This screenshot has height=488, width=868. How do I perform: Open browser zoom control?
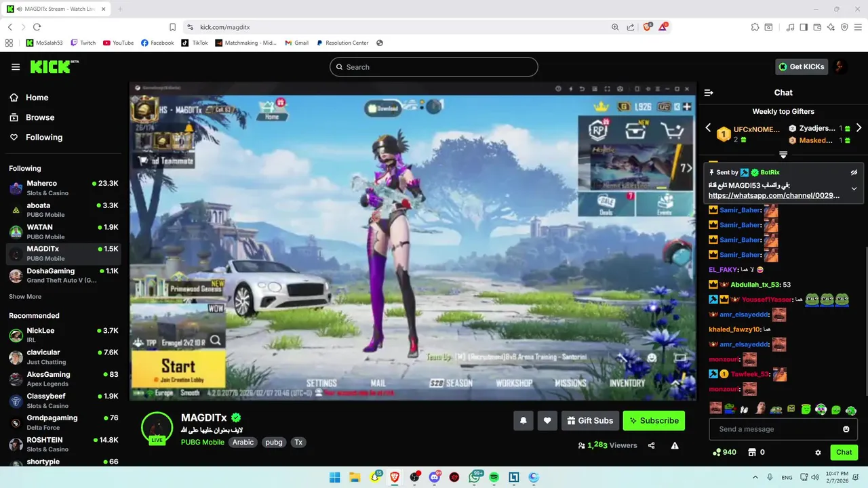click(x=615, y=27)
